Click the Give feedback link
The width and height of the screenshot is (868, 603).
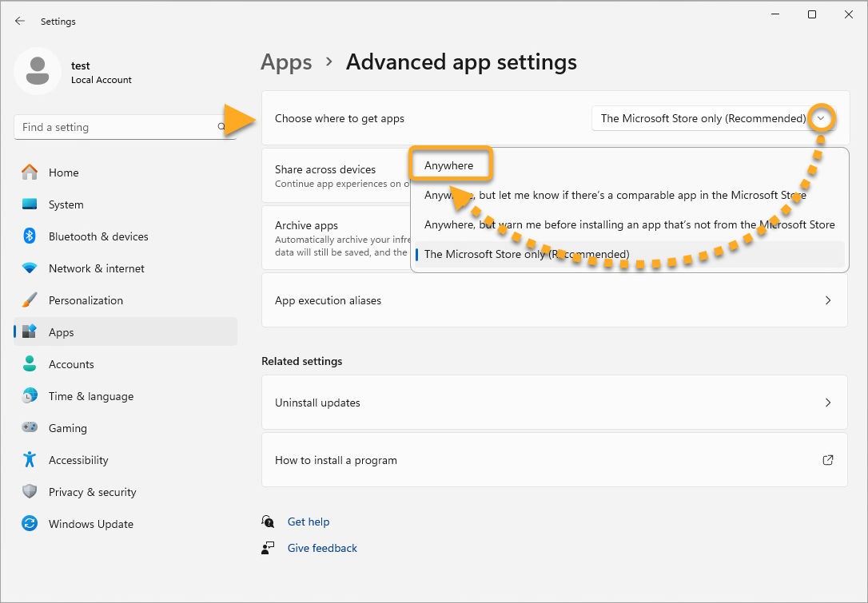[x=322, y=548]
